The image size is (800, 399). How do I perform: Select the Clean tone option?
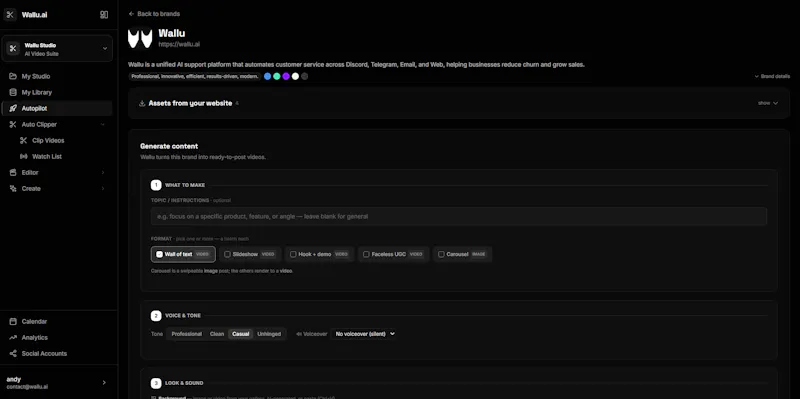[x=217, y=334]
